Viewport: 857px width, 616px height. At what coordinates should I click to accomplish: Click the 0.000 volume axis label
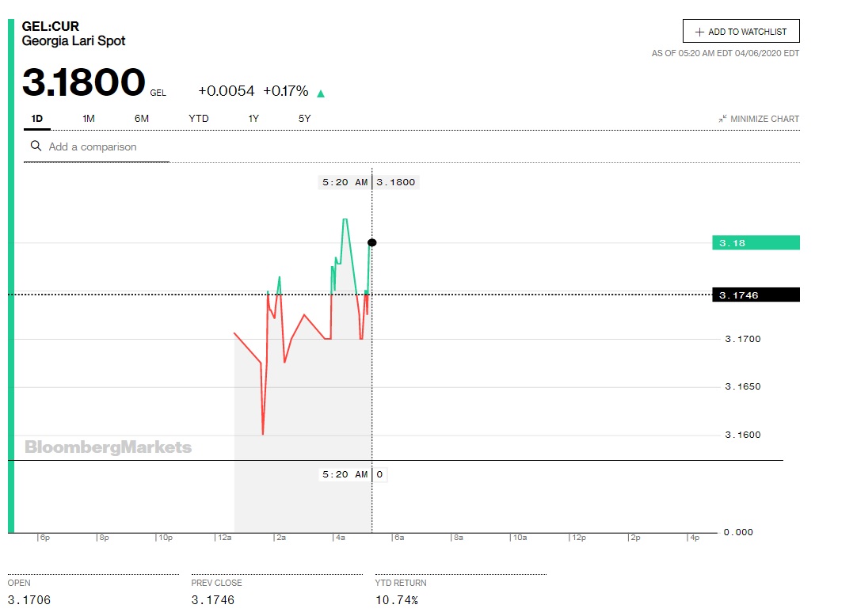(738, 532)
